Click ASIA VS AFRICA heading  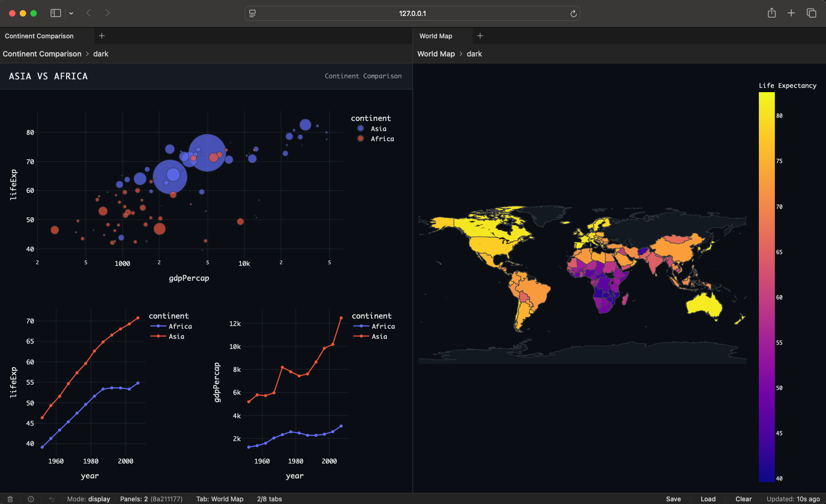pos(48,76)
